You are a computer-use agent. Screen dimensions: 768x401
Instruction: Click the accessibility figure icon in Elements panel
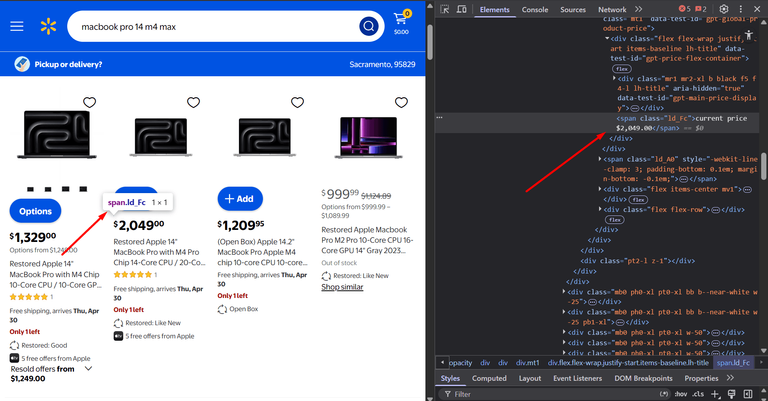pos(749,35)
